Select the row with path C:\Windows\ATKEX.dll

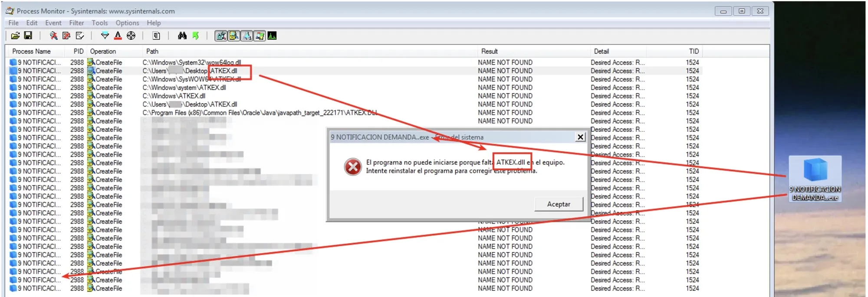[354, 96]
